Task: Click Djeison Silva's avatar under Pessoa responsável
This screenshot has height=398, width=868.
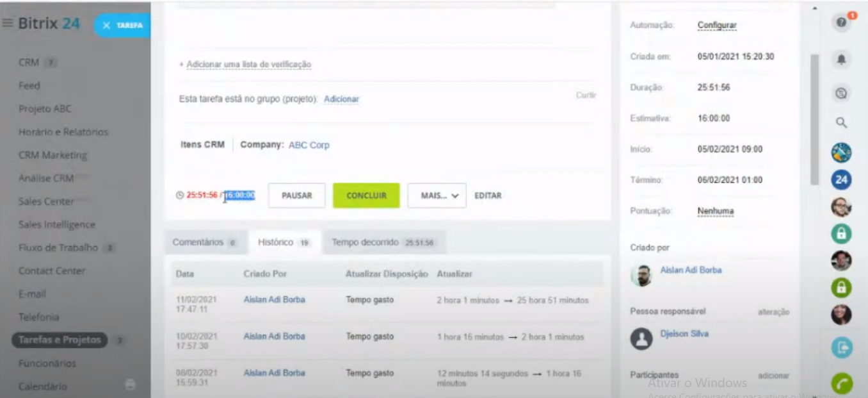Action: coord(642,336)
